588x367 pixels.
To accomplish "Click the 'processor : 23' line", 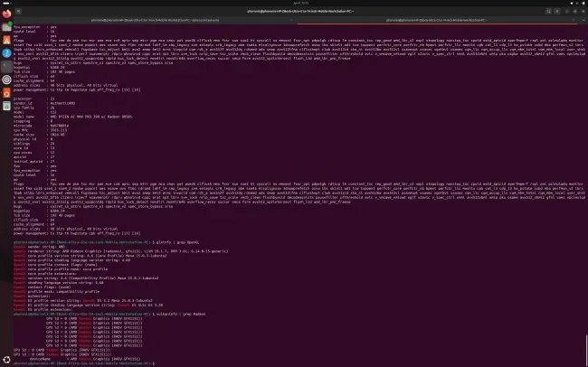I will pos(34,99).
